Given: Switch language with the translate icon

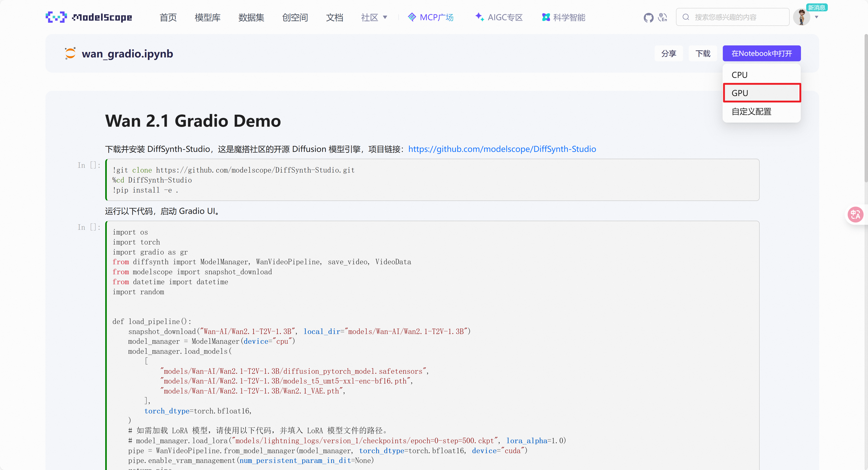Looking at the screenshot, I should [x=663, y=17].
